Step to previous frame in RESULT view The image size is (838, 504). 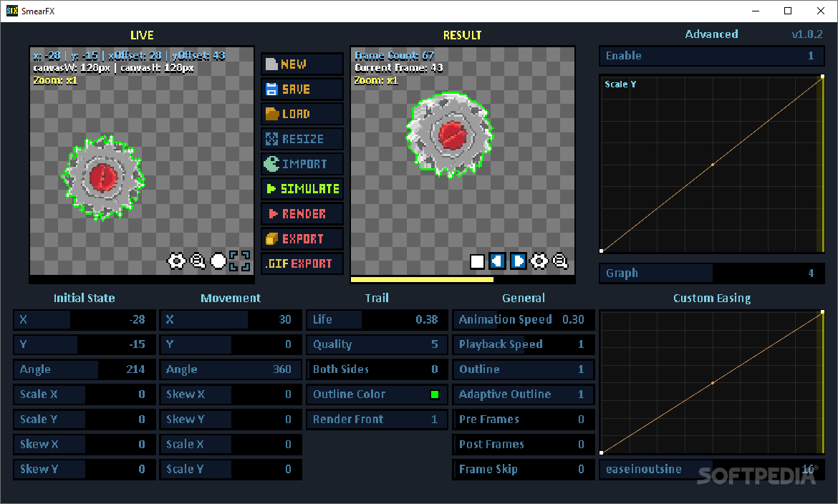coord(498,261)
